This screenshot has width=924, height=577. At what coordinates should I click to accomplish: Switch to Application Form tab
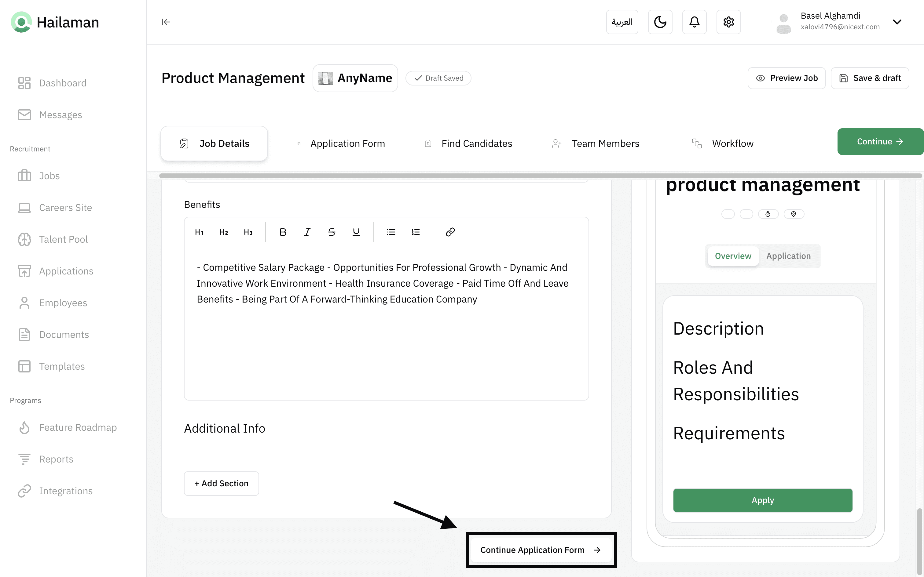[x=347, y=143]
